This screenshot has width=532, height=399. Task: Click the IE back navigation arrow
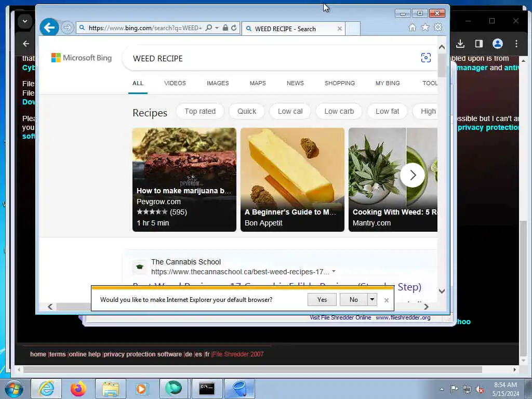click(x=49, y=28)
